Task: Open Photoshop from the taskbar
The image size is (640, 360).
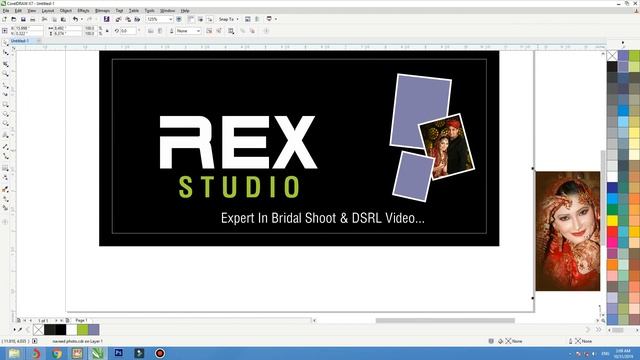Action: coord(118,353)
